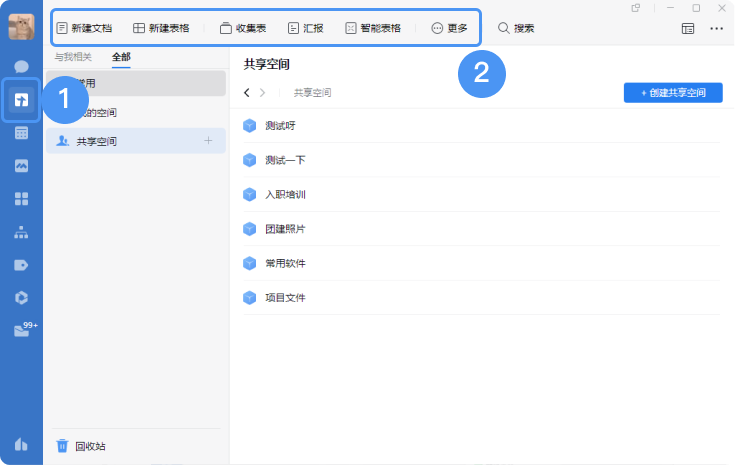Click the 创建共享空间 button
Screen dimensions: 735x465
tap(673, 93)
